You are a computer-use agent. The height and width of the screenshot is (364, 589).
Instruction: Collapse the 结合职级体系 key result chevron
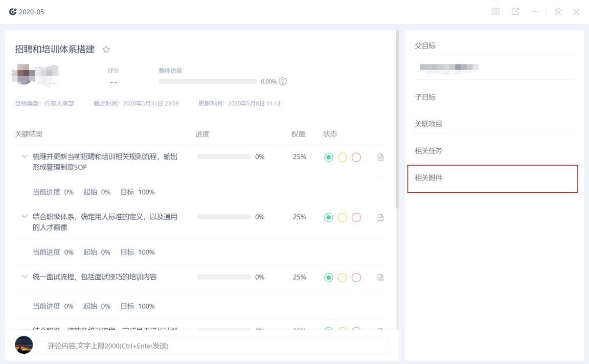(25, 216)
